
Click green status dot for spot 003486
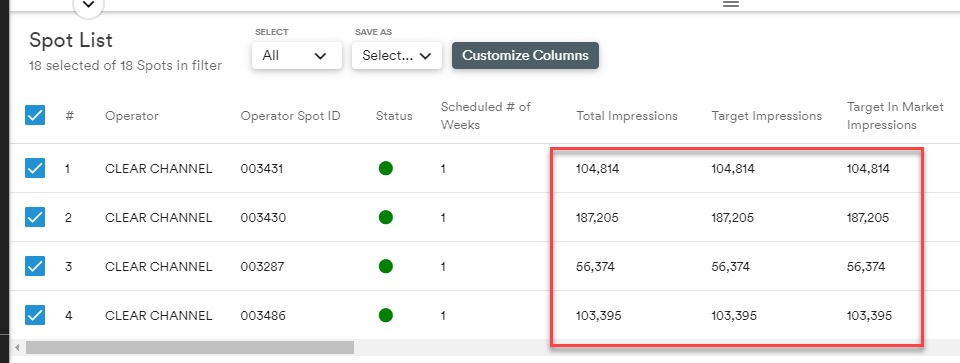coord(386,315)
